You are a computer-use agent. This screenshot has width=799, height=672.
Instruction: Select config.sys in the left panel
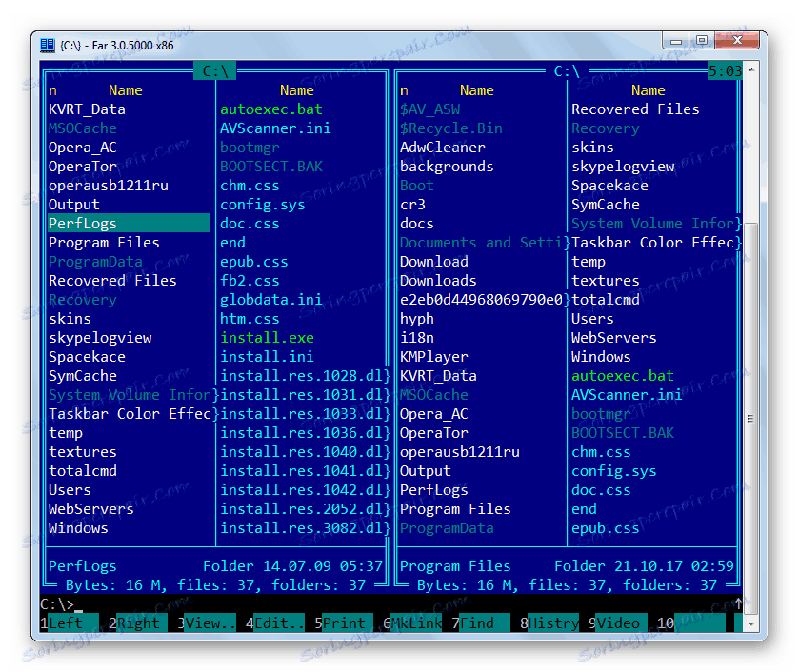(x=263, y=205)
